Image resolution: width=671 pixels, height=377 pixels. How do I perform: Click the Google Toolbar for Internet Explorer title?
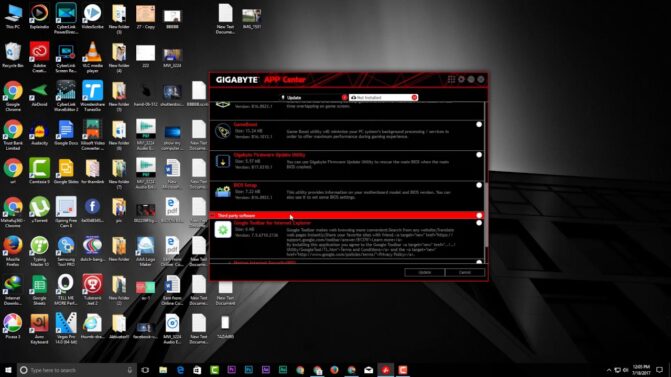coord(272,223)
